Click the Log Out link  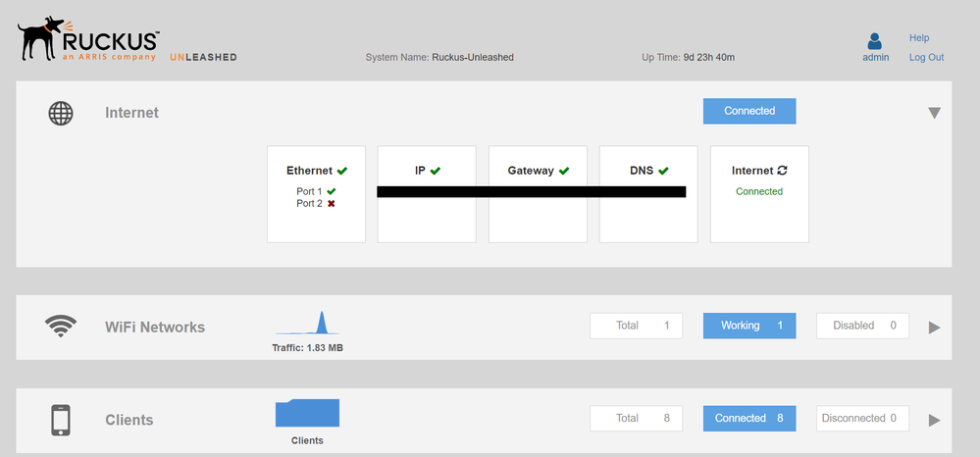coord(926,57)
